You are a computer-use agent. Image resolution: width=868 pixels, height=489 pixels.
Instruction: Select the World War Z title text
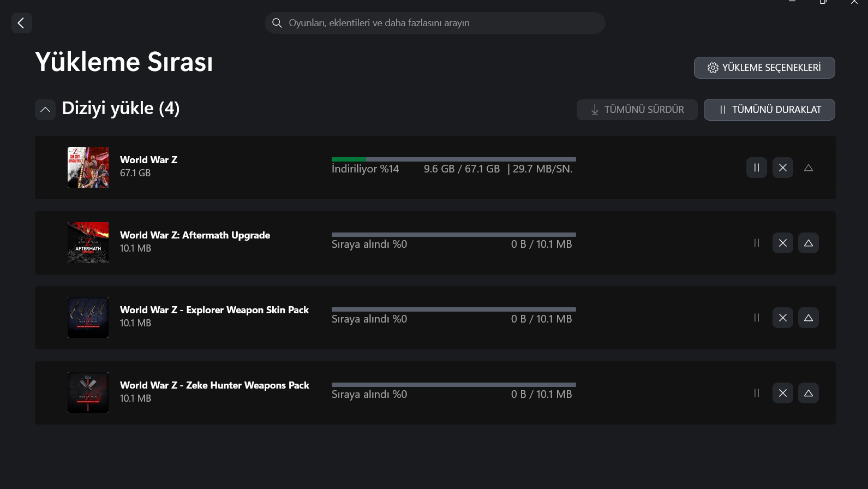[x=148, y=160]
